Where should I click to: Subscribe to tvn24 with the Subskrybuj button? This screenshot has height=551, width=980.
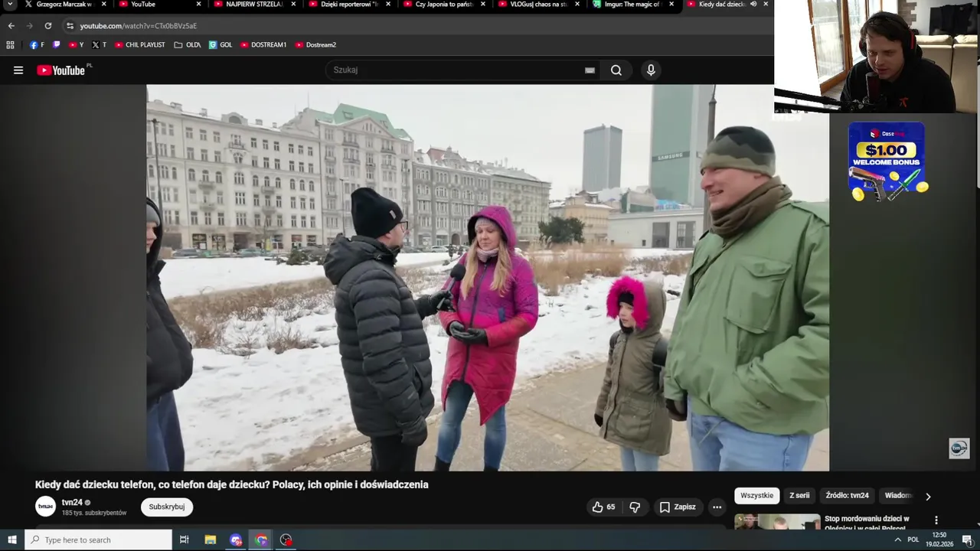(167, 507)
